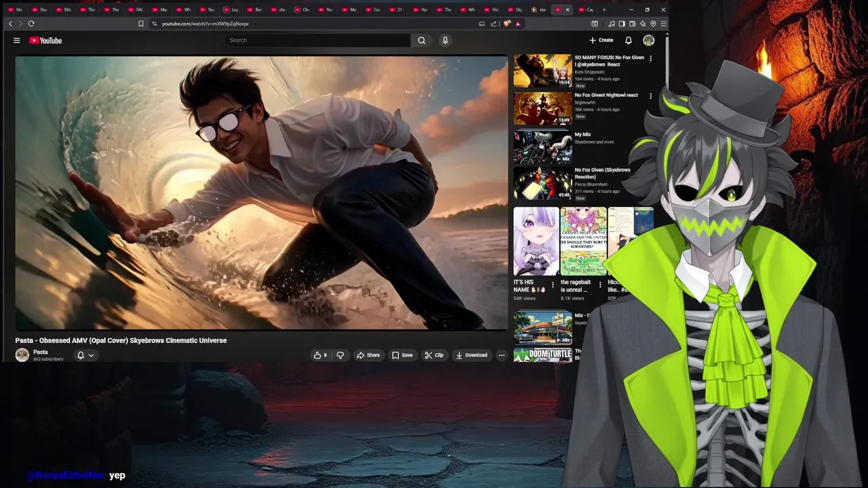
Task: Open options for 'SO MANY FOXUS' video
Action: pyautogui.click(x=650, y=58)
